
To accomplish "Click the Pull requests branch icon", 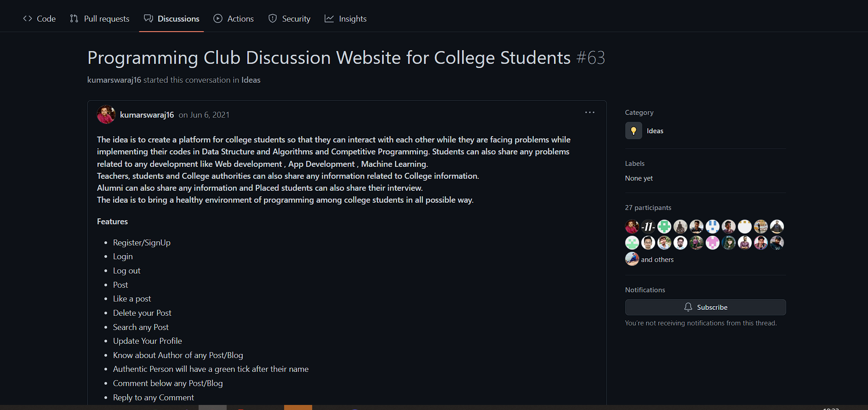I will 74,18.
